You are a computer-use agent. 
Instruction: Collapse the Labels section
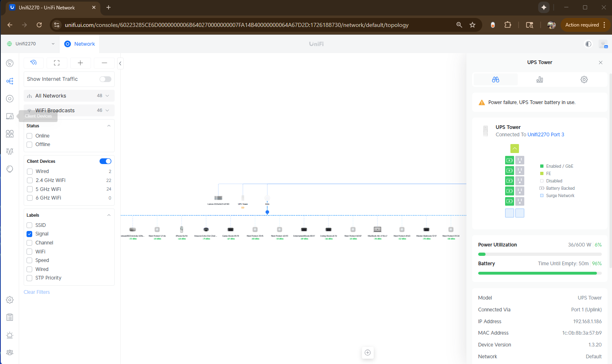click(109, 215)
